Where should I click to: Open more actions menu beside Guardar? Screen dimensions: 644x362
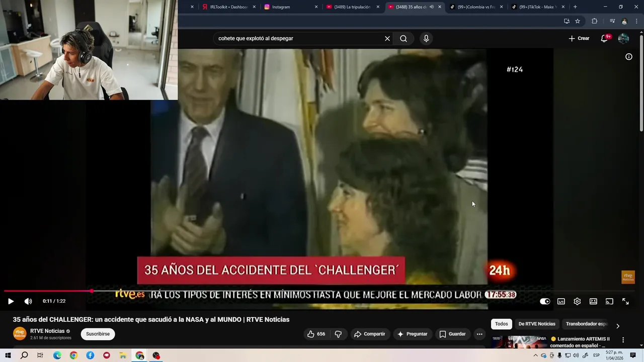tap(479, 334)
